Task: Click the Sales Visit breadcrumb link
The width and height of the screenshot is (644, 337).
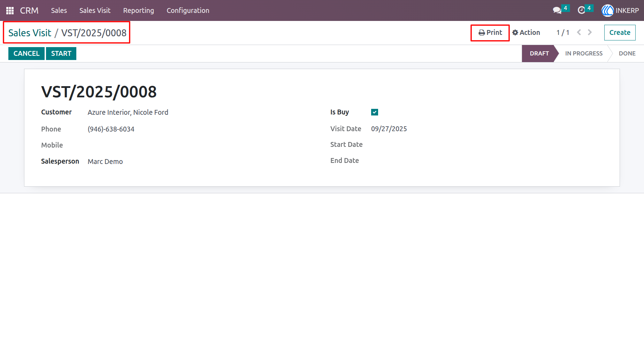Action: [30, 33]
